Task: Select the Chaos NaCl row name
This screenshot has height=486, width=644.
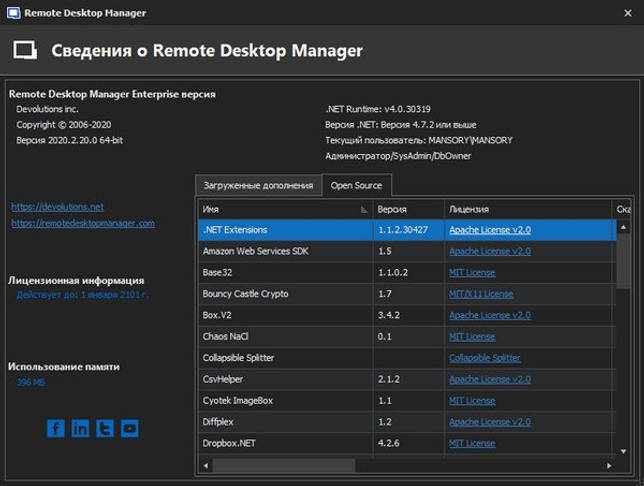Action: (x=225, y=336)
